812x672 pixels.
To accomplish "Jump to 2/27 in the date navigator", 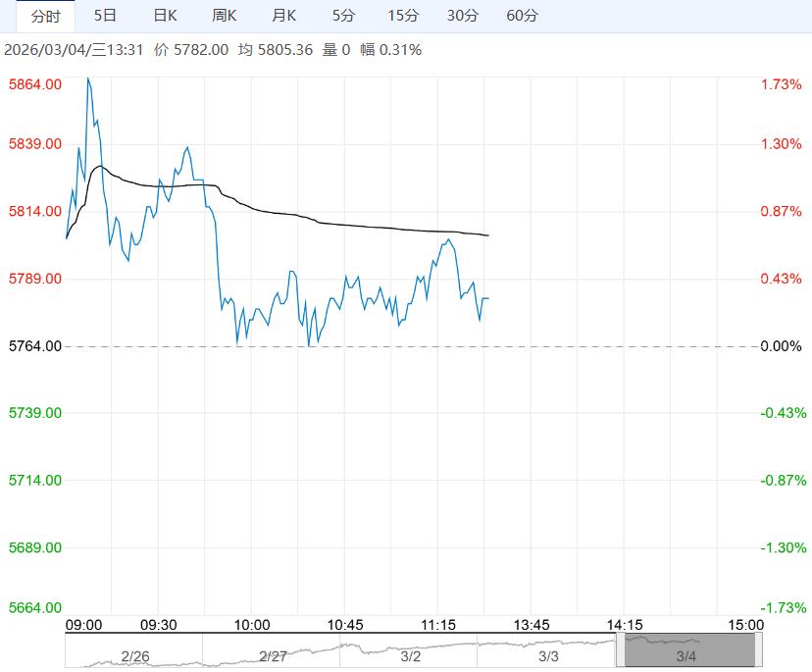I will tap(274, 654).
